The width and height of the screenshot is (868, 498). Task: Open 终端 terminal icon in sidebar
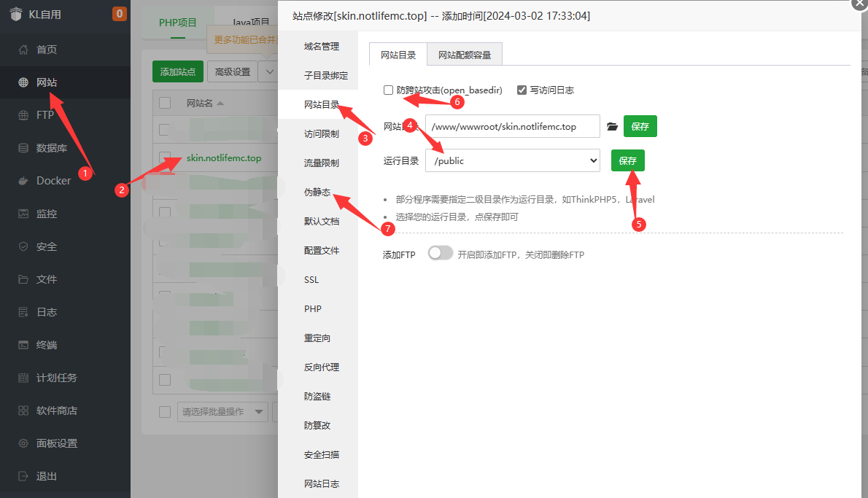(23, 345)
